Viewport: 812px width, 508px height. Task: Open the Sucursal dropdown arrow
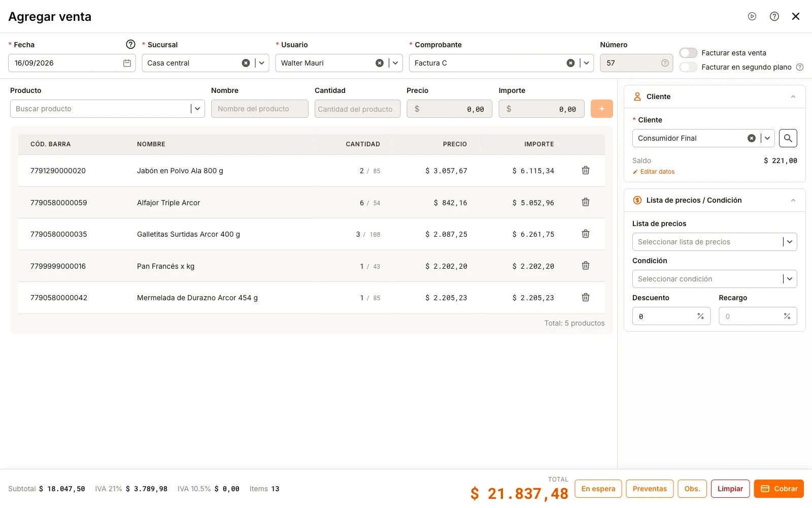262,63
